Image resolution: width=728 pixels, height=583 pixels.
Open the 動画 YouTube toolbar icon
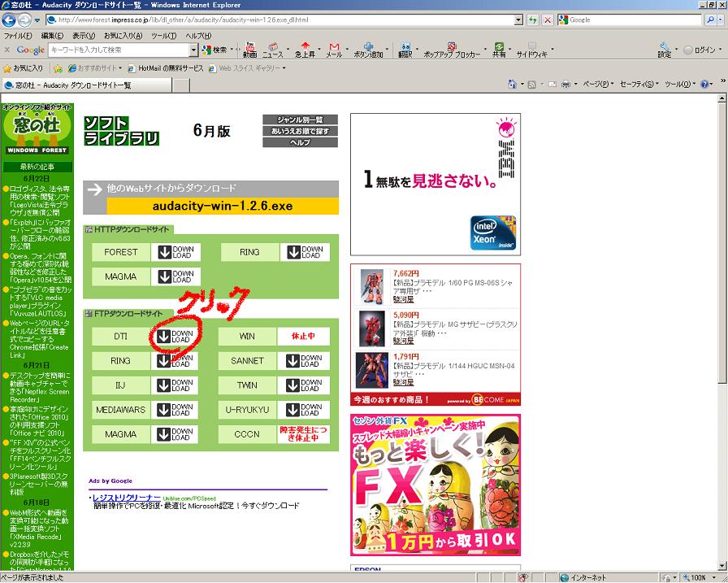[250, 50]
